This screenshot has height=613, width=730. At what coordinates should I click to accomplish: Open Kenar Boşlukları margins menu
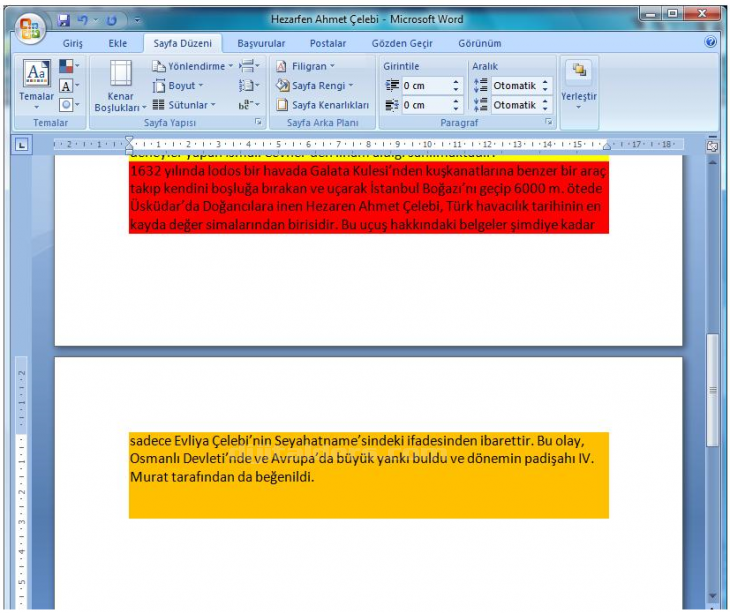(120, 86)
